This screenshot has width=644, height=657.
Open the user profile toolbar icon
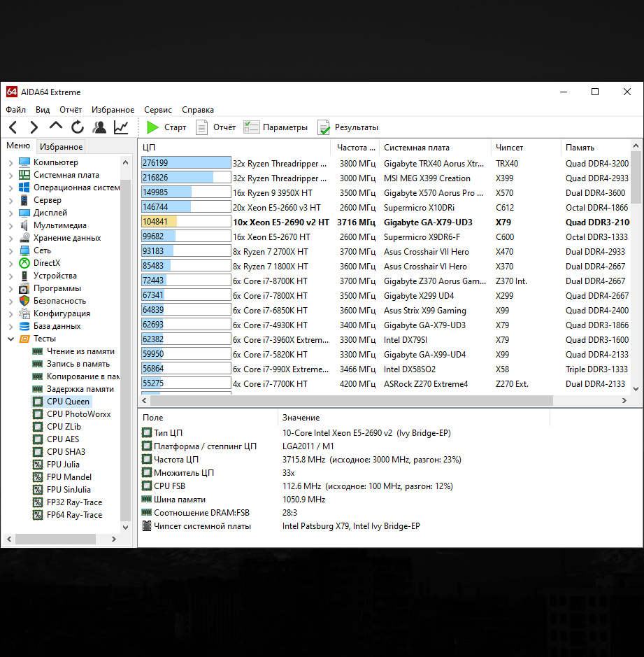coord(99,127)
